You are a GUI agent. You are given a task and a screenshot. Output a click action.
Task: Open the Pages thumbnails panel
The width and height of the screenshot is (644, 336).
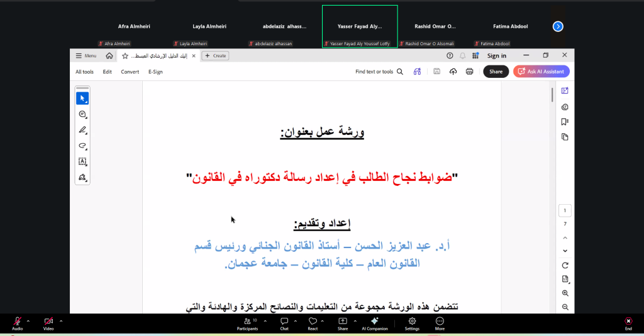click(565, 137)
